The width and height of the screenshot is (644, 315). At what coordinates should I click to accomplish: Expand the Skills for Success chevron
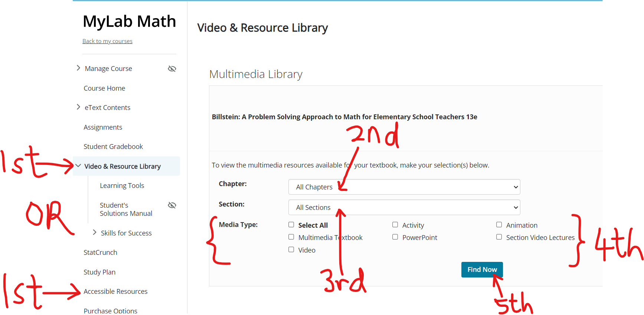click(x=95, y=233)
